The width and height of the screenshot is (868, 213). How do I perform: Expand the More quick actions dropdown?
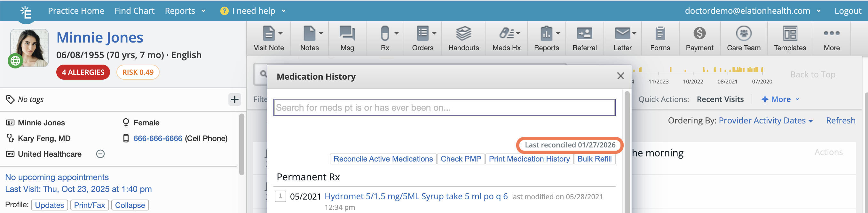(x=780, y=99)
